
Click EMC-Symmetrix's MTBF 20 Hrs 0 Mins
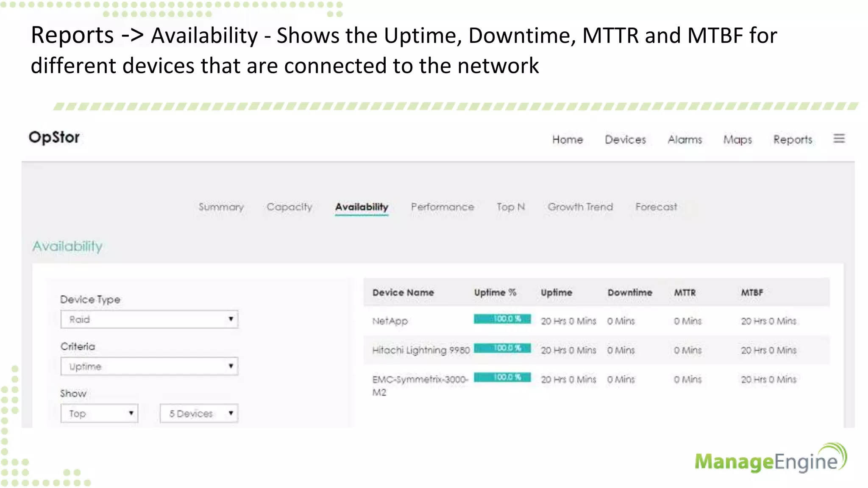point(769,380)
